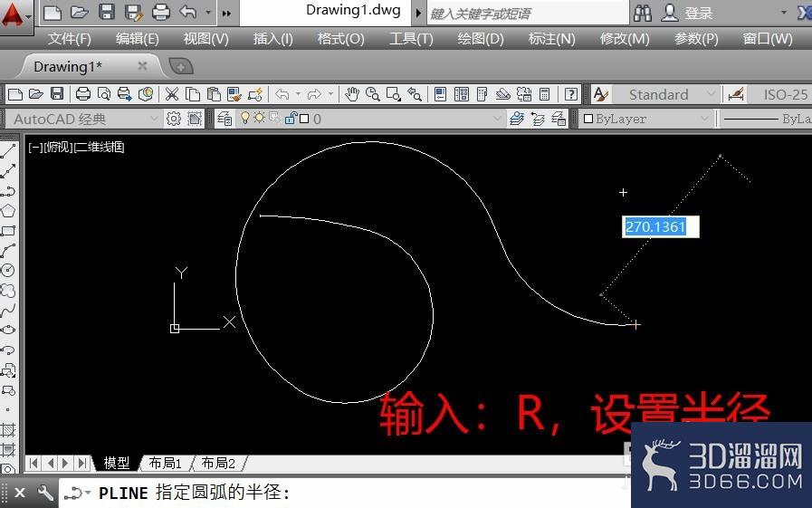The height and width of the screenshot is (508, 812).
Task: Open the ByLayer color dropdown
Action: click(x=704, y=119)
